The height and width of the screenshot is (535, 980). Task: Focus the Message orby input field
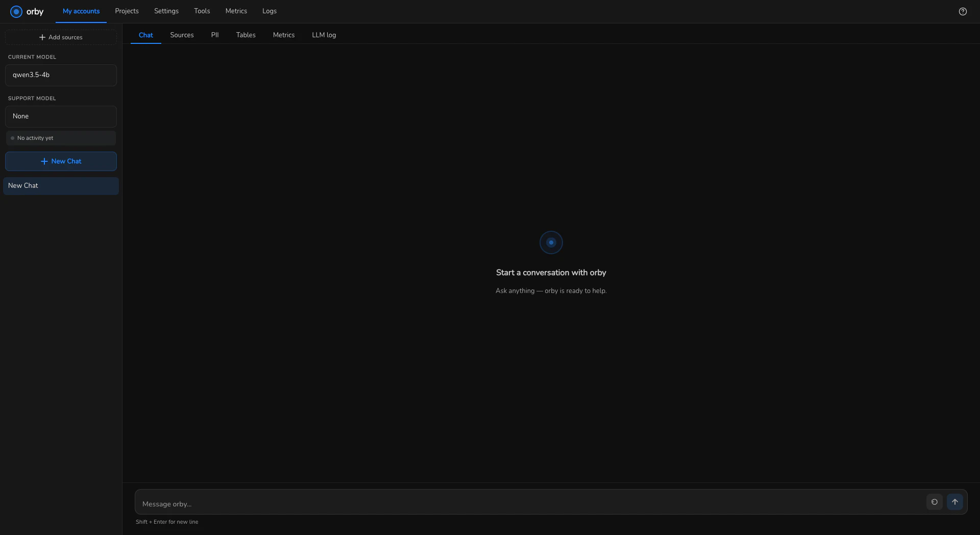531,503
